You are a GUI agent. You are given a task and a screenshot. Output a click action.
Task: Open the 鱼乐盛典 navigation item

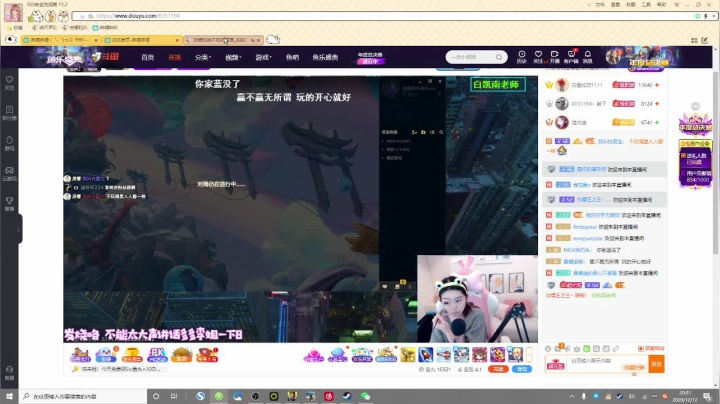point(325,57)
